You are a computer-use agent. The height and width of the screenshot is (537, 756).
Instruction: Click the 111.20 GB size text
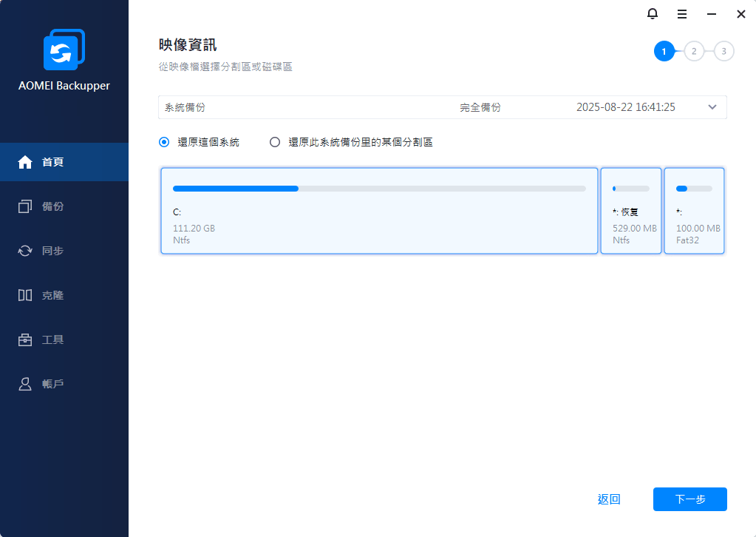point(194,229)
